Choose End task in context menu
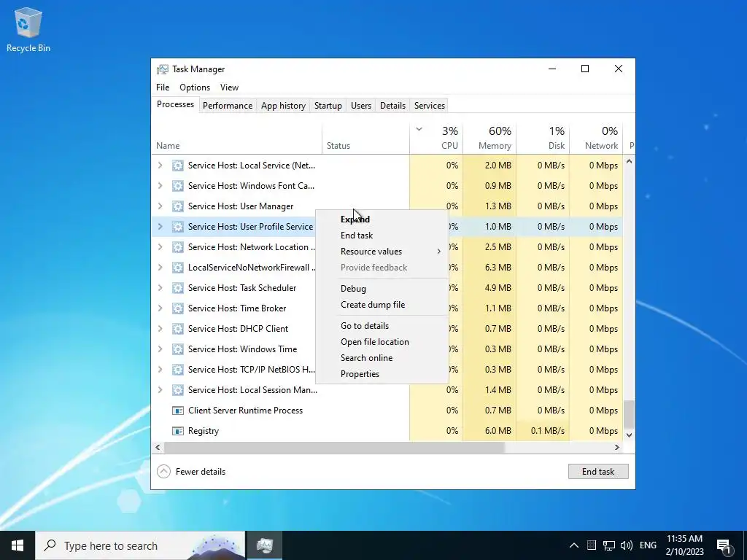The image size is (747, 560). click(382, 236)
